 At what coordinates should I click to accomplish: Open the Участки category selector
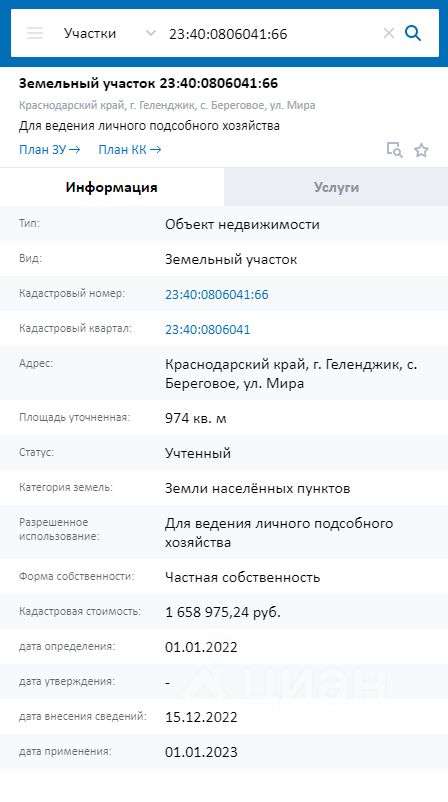click(109, 33)
